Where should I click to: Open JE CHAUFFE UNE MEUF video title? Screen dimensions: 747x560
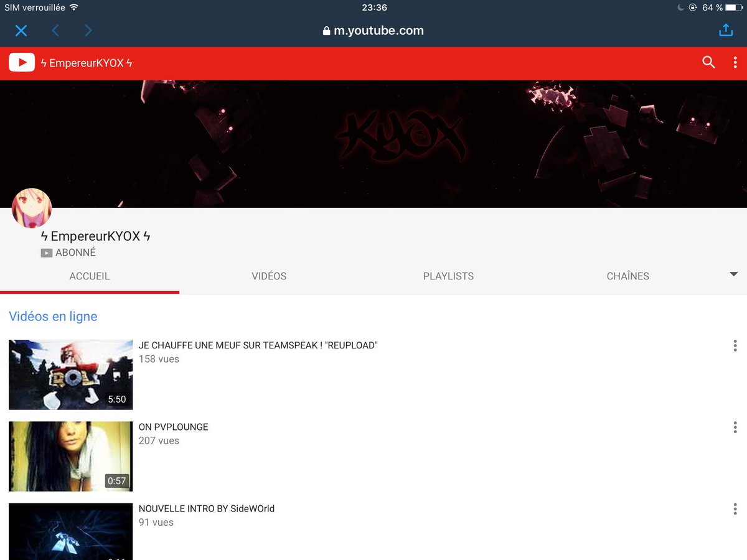[258, 345]
